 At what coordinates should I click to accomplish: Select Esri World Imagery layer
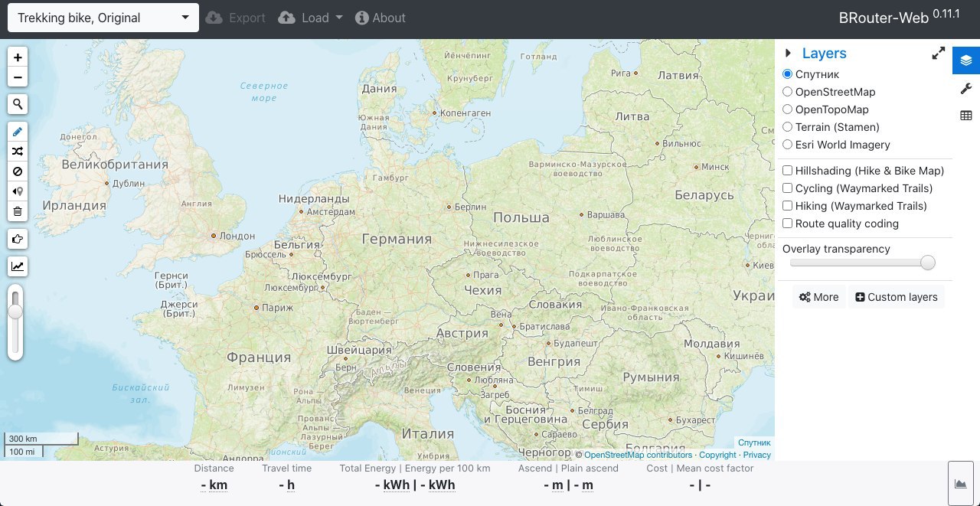tap(787, 145)
